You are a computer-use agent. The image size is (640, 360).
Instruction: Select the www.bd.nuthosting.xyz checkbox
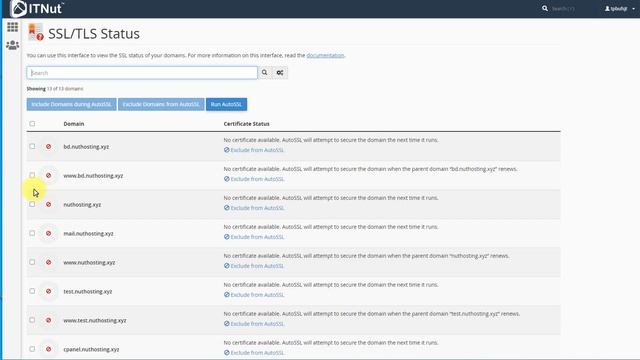tap(32, 175)
